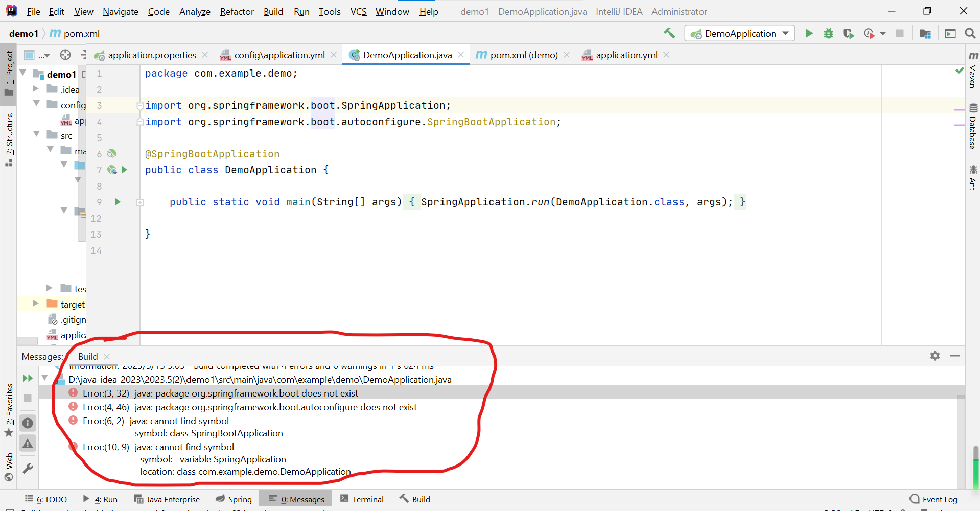Click the memory indicator bar at bottom right
The width and height of the screenshot is (980, 511).
(975, 468)
